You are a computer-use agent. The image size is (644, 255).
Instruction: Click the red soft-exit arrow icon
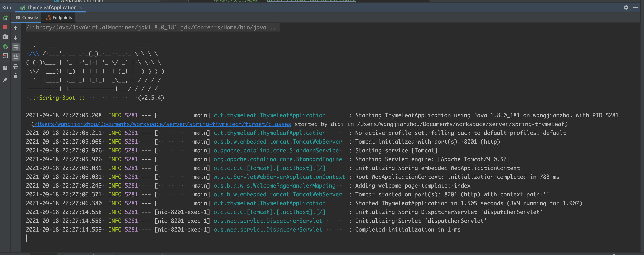[x=5, y=56]
